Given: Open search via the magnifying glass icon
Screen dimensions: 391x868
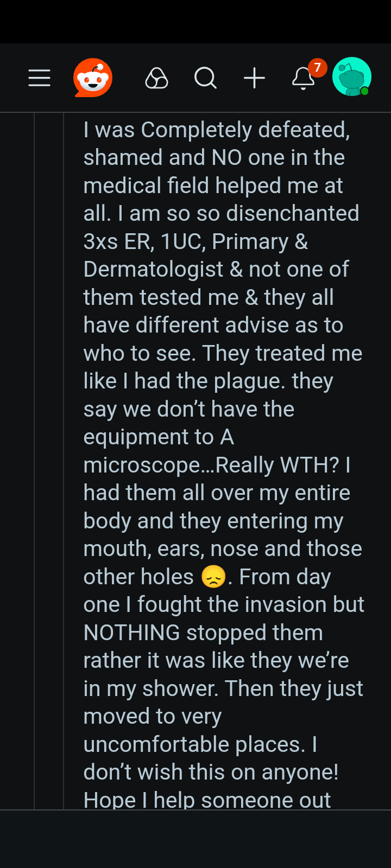Looking at the screenshot, I should point(205,78).
